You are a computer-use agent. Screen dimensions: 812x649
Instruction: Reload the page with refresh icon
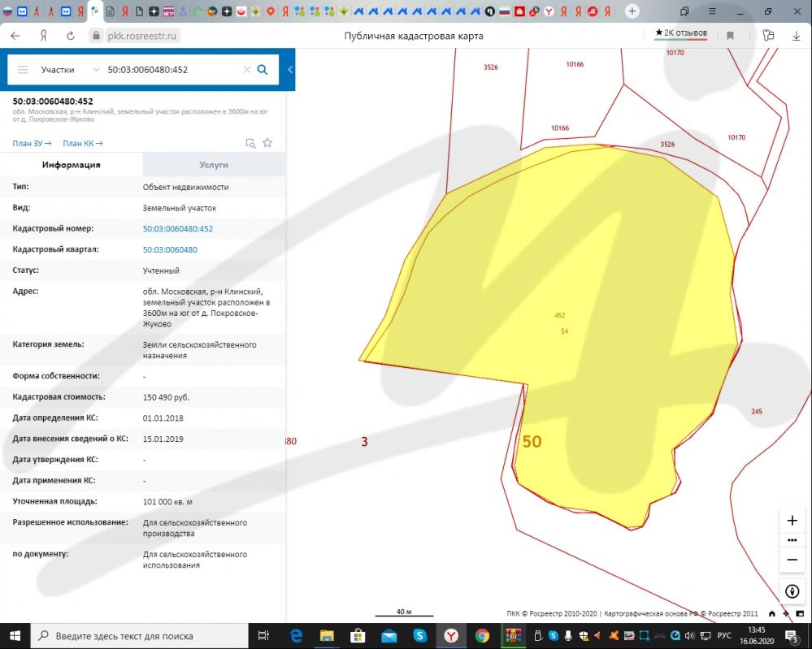pyautogui.click(x=71, y=36)
